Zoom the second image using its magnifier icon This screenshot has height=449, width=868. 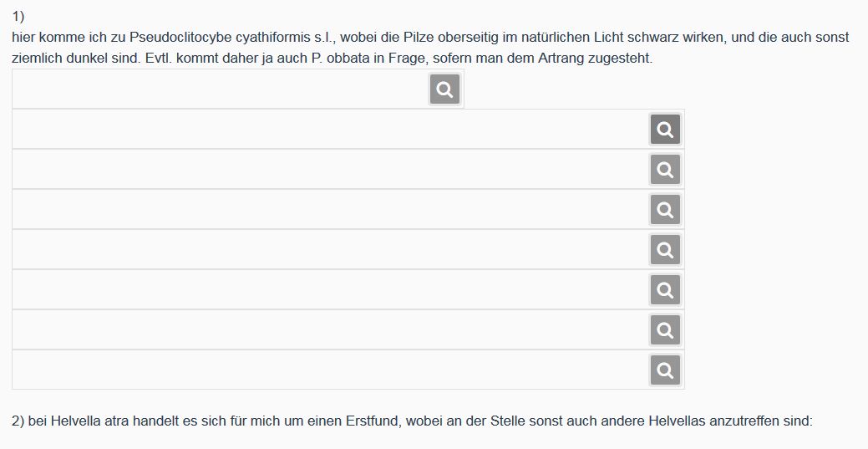pyautogui.click(x=665, y=130)
